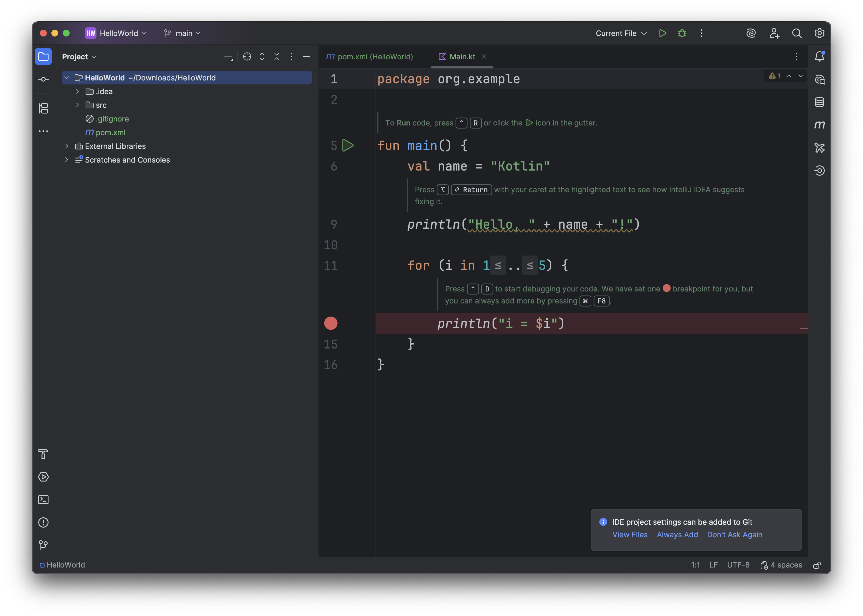Run the main function from the gutter
This screenshot has width=863, height=616.
[348, 145]
